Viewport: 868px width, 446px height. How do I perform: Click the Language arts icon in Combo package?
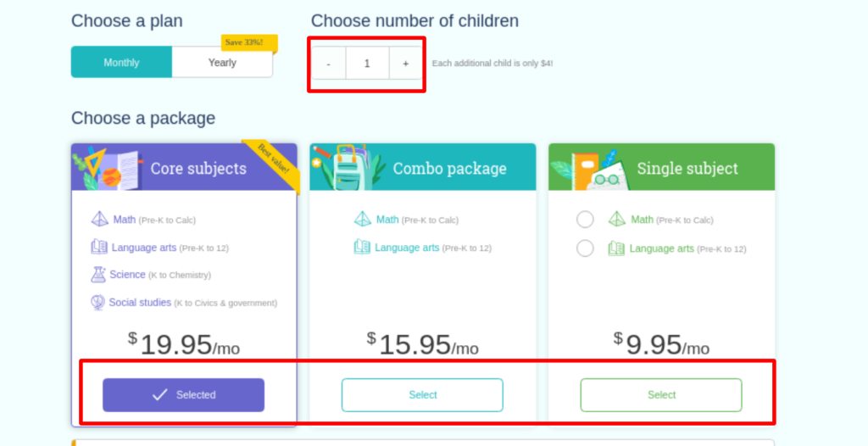pyautogui.click(x=362, y=248)
